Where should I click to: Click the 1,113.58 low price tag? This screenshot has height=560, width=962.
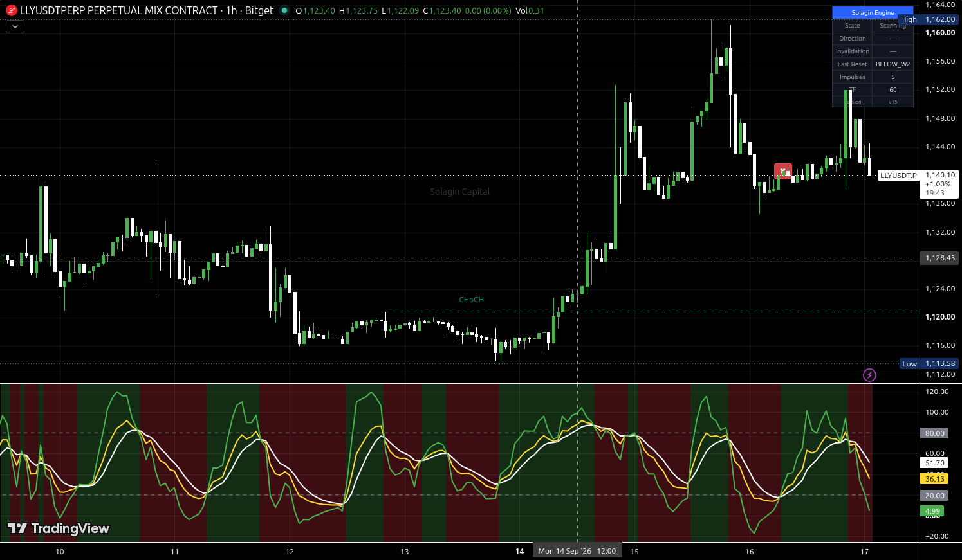(940, 363)
